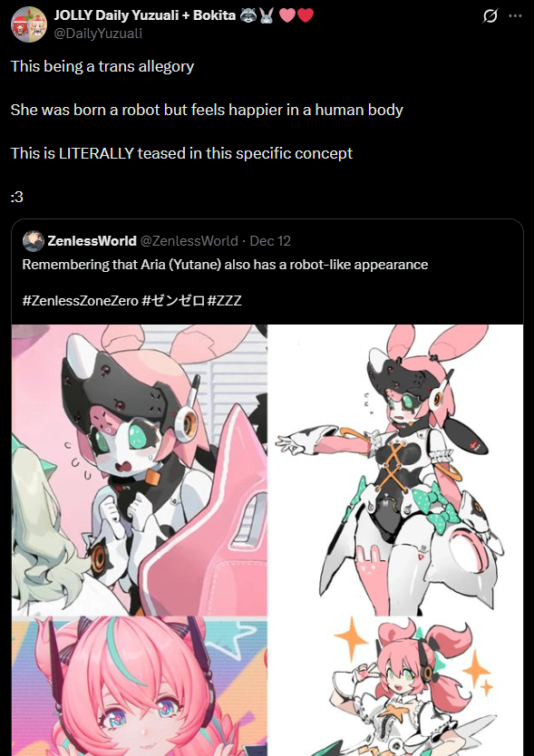Click the red heart emoji in name
534x756 pixels.
click(x=306, y=15)
